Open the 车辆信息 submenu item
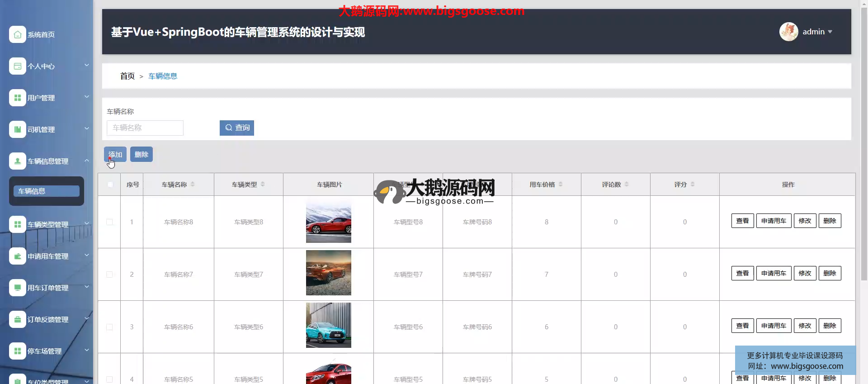The image size is (868, 384). click(46, 191)
